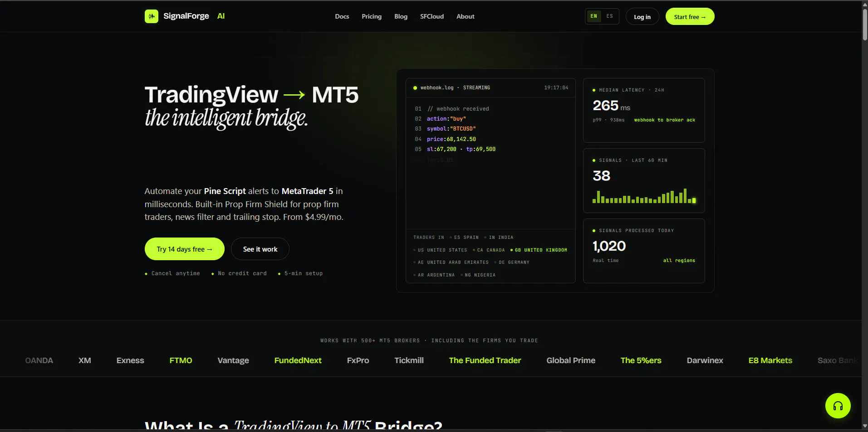Click the action:"buy" log line

click(x=446, y=119)
